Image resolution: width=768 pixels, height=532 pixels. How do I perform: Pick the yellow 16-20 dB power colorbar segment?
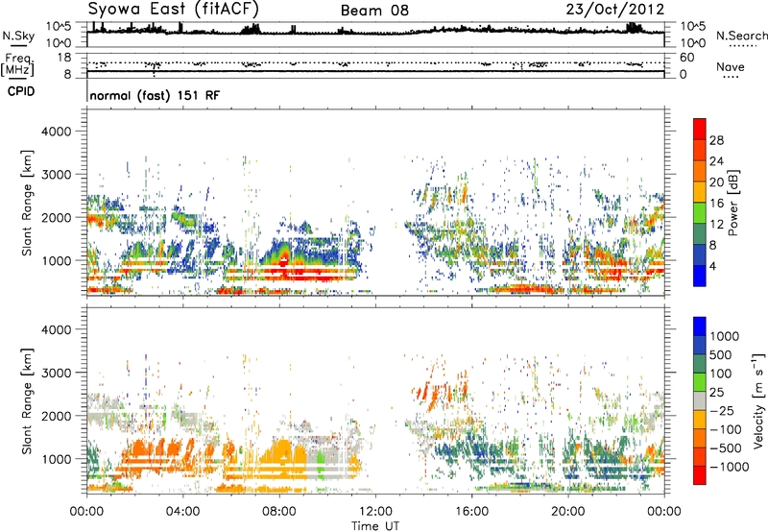(700, 192)
